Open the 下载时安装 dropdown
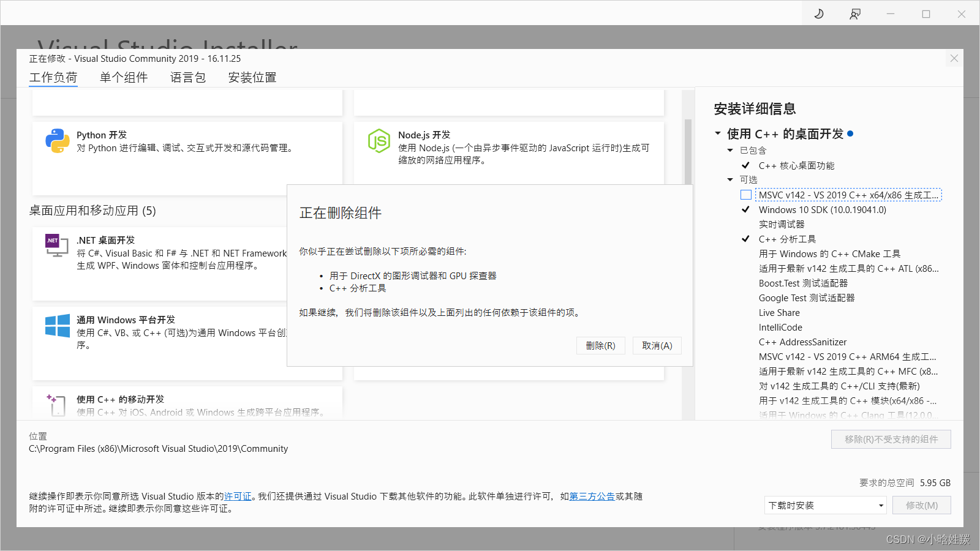 (x=824, y=504)
